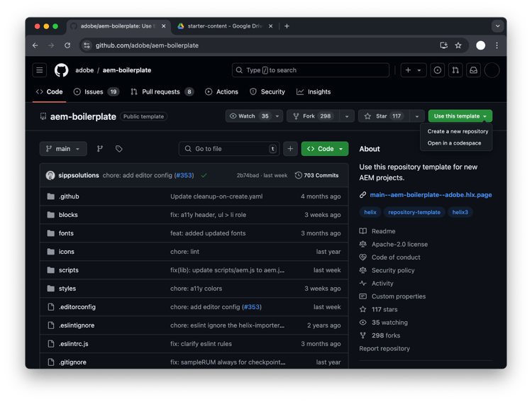Click the repository-template topic tag

click(x=414, y=212)
